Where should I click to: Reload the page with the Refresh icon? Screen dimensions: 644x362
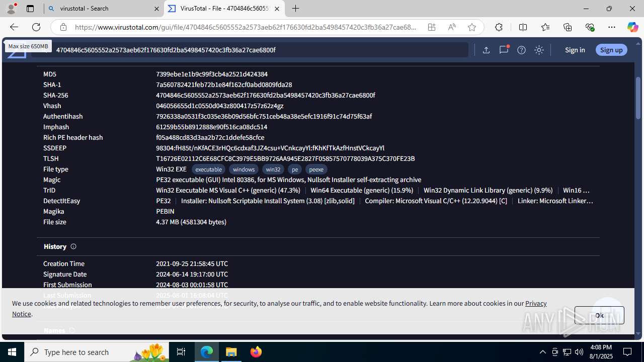click(36, 27)
